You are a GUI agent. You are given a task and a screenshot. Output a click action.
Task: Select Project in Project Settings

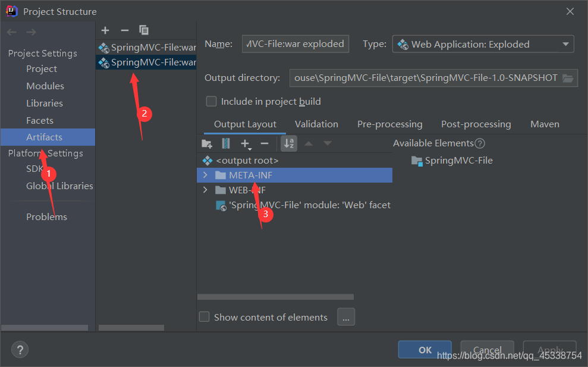(42, 69)
